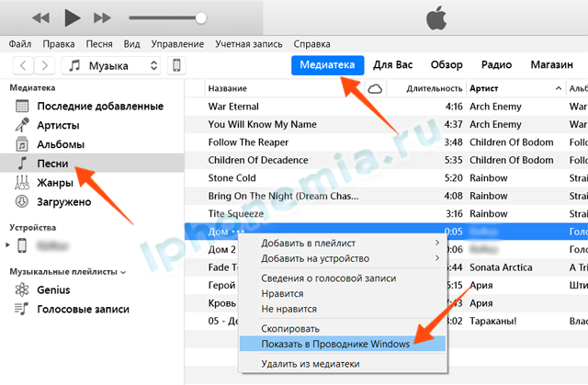Click the download icon beside Загружено
This screenshot has height=385, width=588.
click(22, 201)
